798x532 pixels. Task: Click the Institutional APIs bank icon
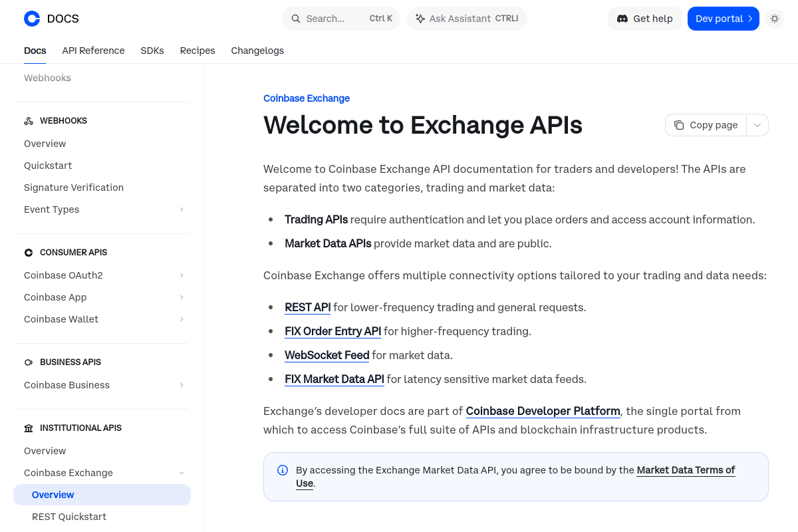coord(29,428)
